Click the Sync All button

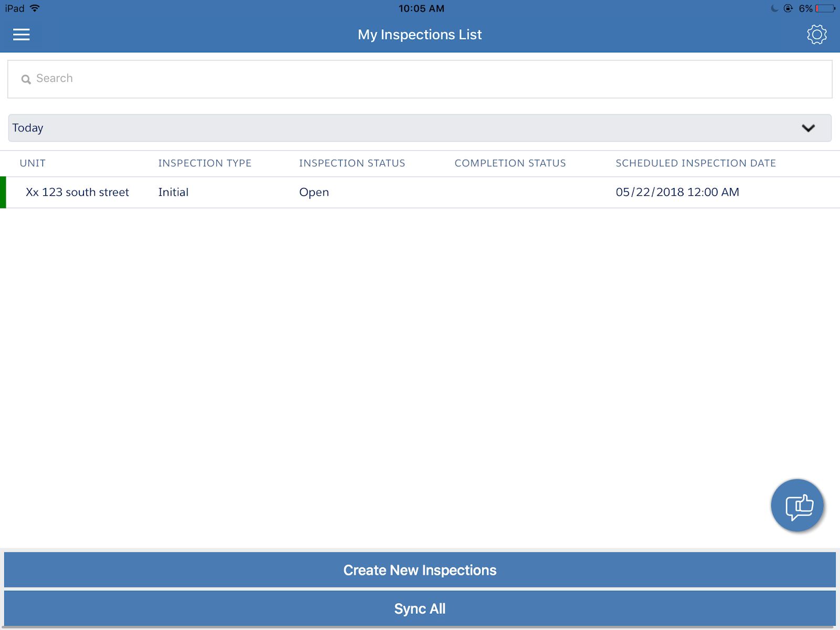[420, 608]
